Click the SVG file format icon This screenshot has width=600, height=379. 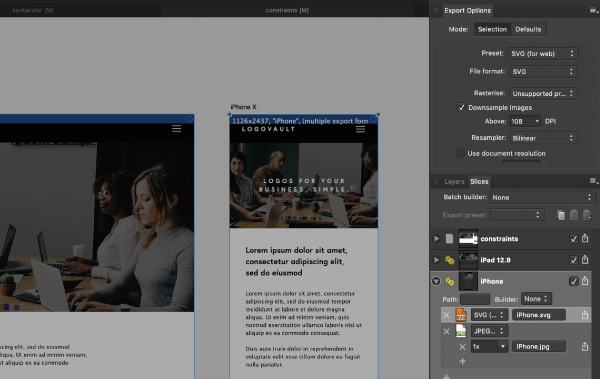coord(461,315)
